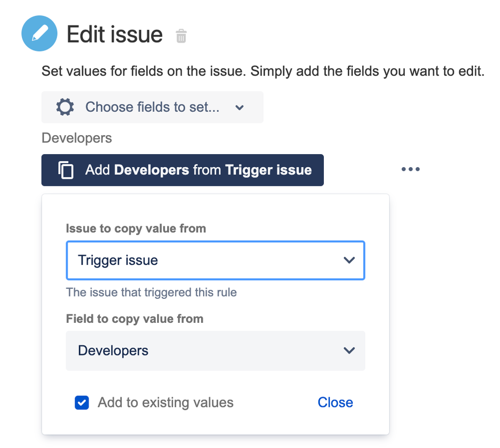Open the three-dot more options menu
The width and height of the screenshot is (500, 448).
[x=410, y=169]
